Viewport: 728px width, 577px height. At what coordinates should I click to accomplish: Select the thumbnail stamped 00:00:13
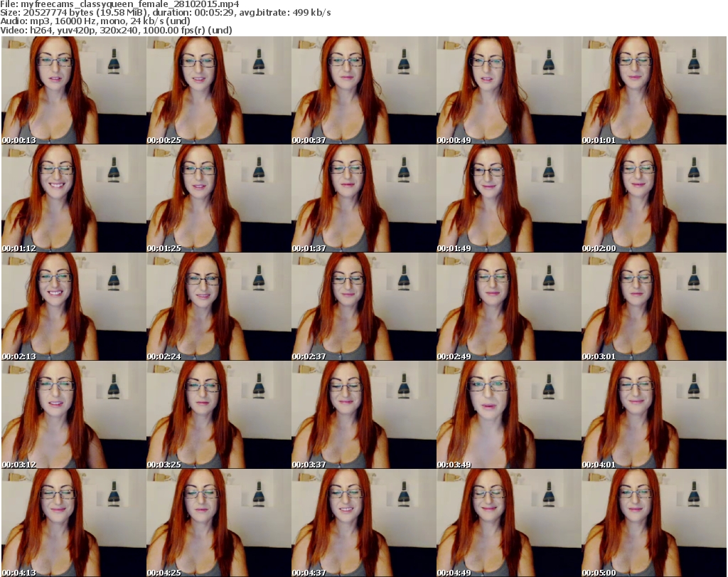74,90
